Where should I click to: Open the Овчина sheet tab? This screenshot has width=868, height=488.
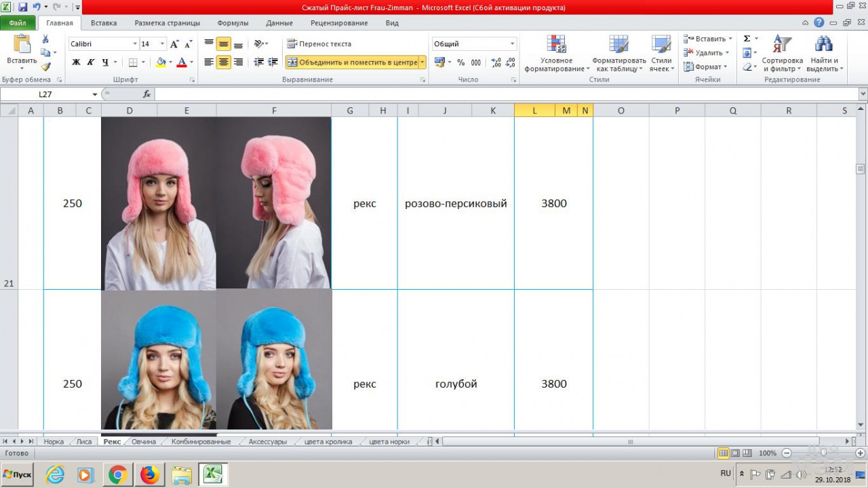[144, 442]
